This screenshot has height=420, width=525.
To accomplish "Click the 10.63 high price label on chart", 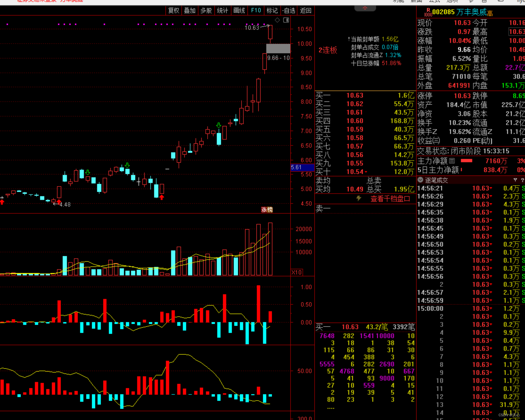I will pos(252,28).
